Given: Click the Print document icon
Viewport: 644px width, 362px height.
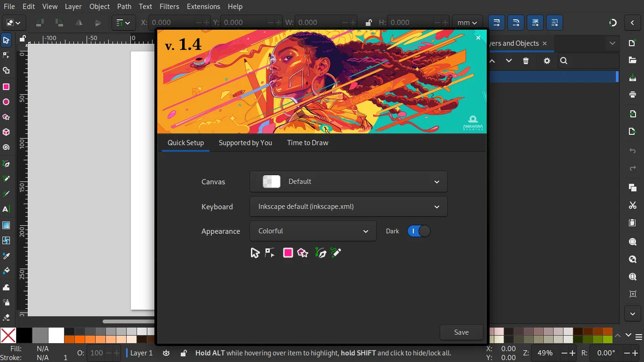Looking at the screenshot, I should pyautogui.click(x=632, y=94).
